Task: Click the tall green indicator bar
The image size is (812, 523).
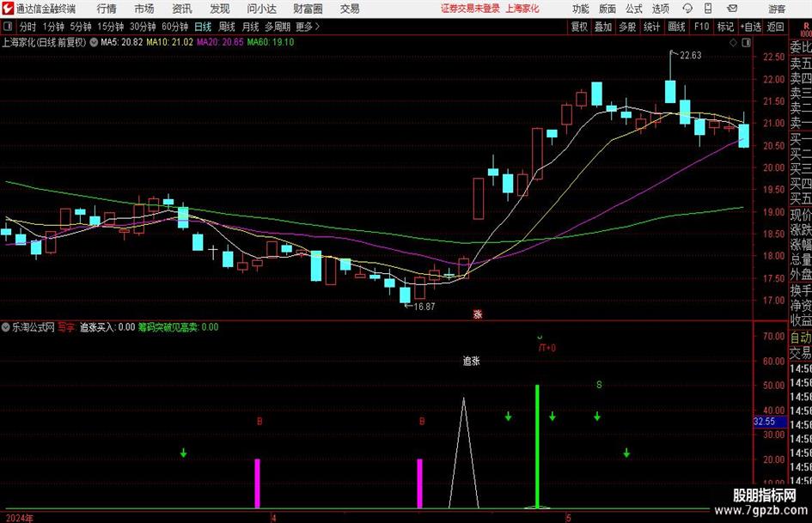Action: [538, 447]
